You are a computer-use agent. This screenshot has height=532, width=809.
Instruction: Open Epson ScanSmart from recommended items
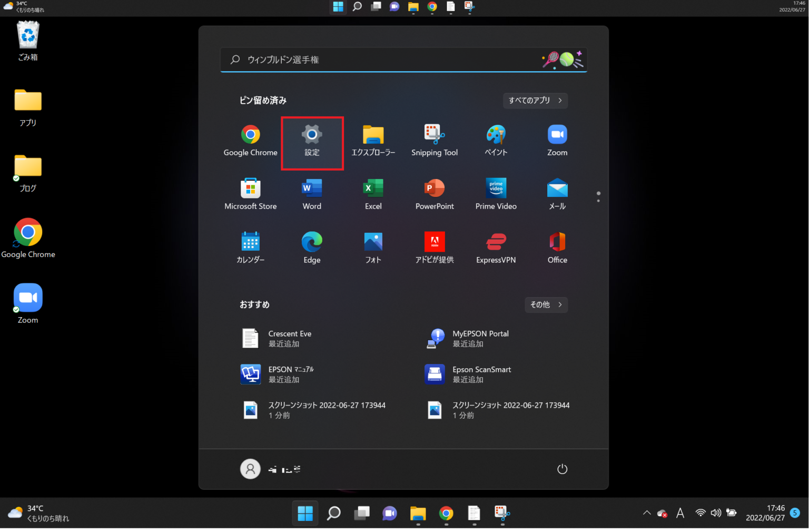pyautogui.click(x=482, y=374)
